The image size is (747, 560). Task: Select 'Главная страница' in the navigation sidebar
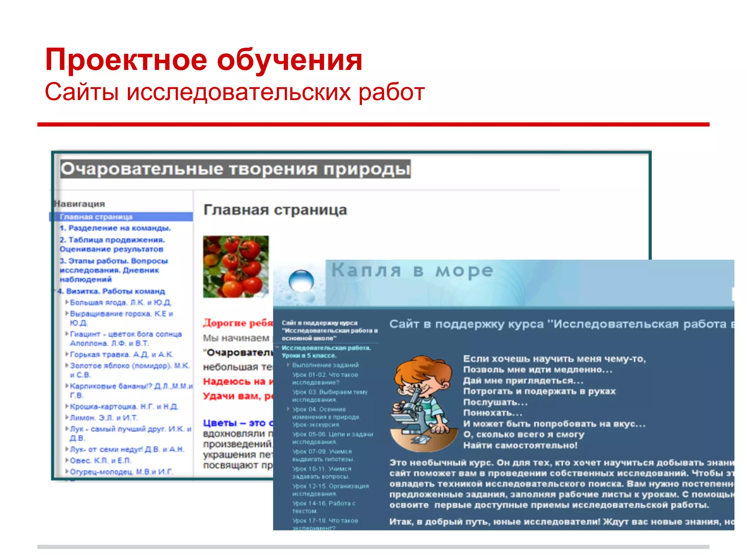tap(121, 217)
